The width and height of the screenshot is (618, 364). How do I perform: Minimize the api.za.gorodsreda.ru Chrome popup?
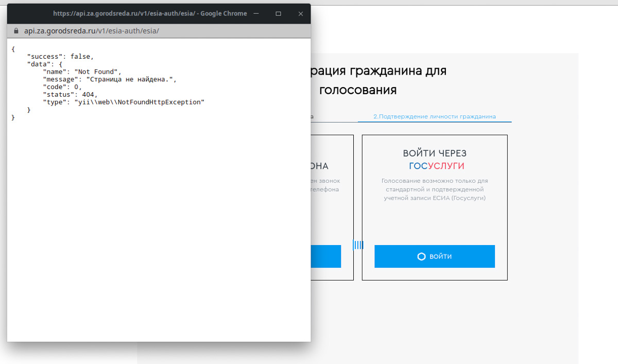tap(256, 13)
